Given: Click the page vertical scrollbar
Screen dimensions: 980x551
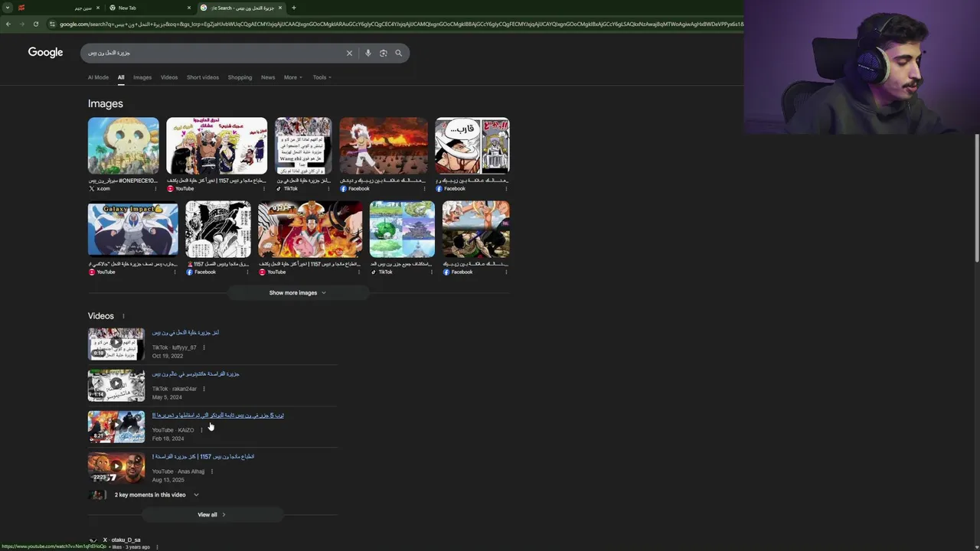Looking at the screenshot, I should pos(976,199).
